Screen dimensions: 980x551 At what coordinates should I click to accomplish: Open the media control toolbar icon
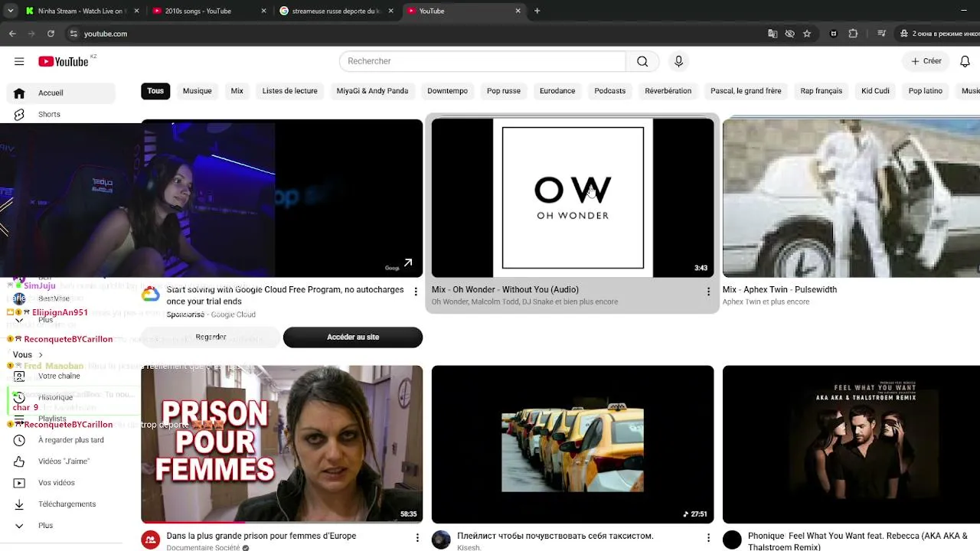(882, 34)
